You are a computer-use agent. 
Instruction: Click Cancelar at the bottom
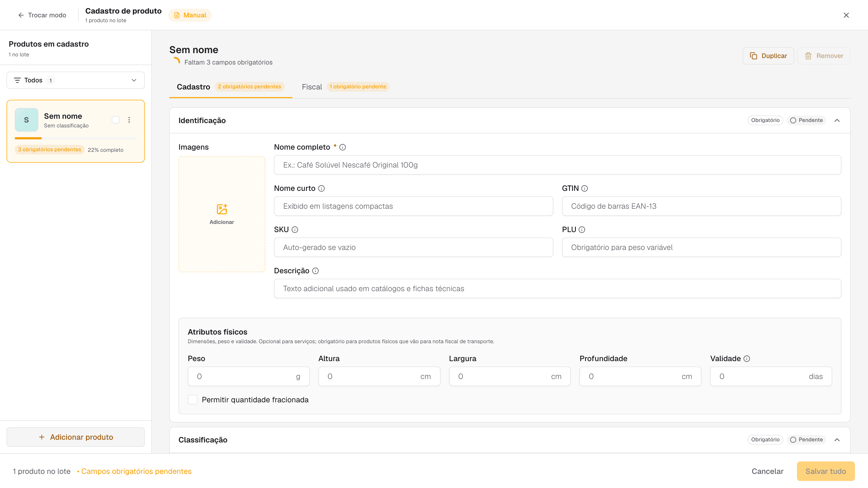point(767,471)
